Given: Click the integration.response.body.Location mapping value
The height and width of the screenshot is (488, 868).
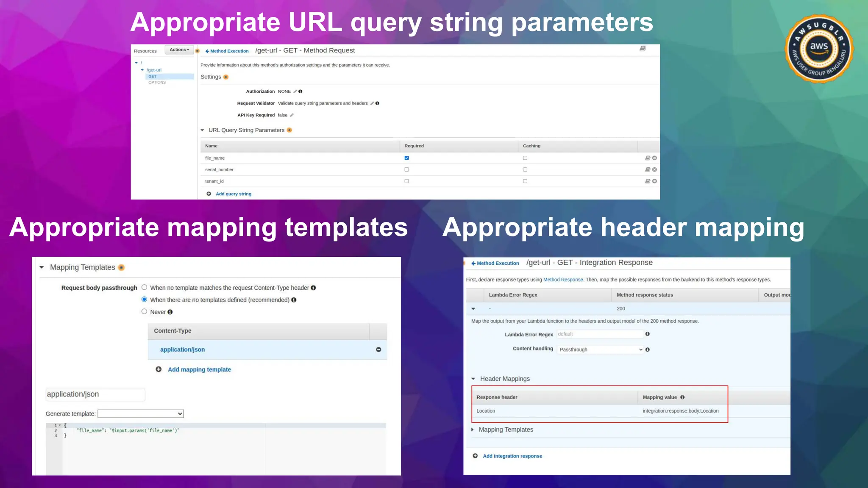Looking at the screenshot, I should point(681,411).
